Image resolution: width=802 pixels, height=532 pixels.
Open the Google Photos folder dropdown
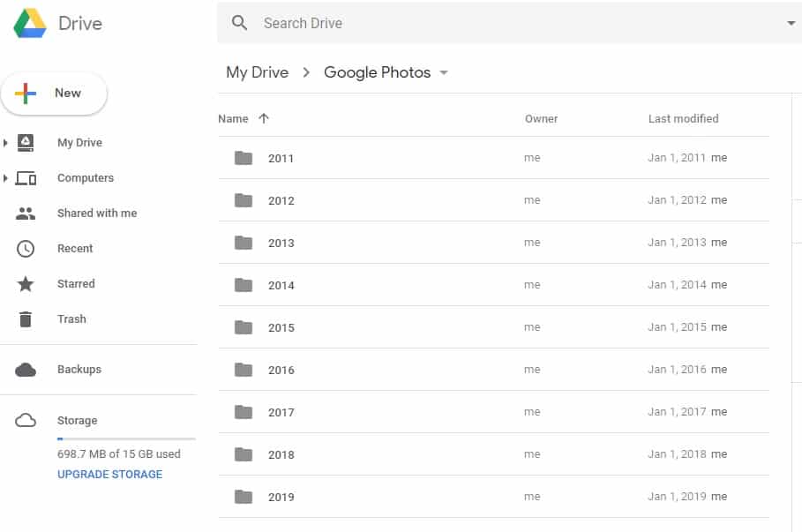[444, 72]
